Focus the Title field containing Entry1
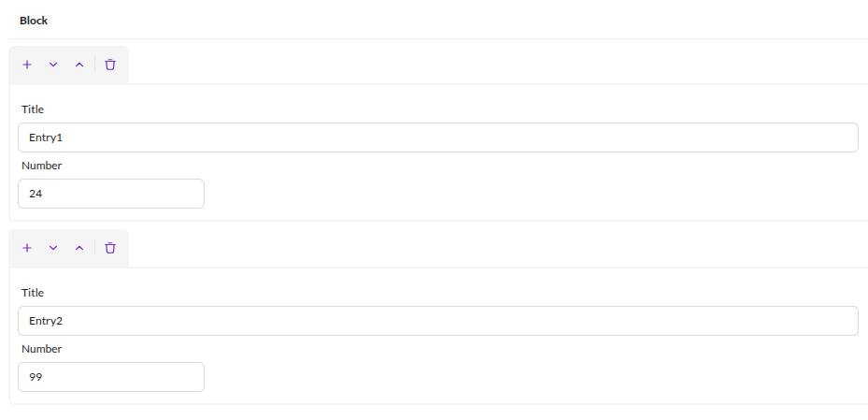This screenshot has width=868, height=420. tap(438, 138)
